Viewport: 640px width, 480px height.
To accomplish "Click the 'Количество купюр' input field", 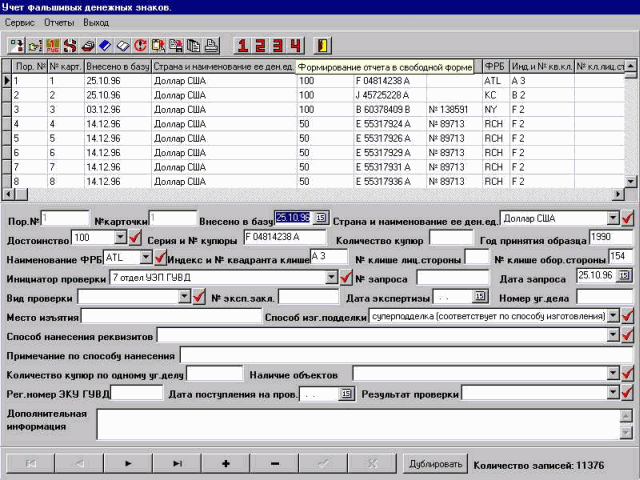I will point(451,238).
